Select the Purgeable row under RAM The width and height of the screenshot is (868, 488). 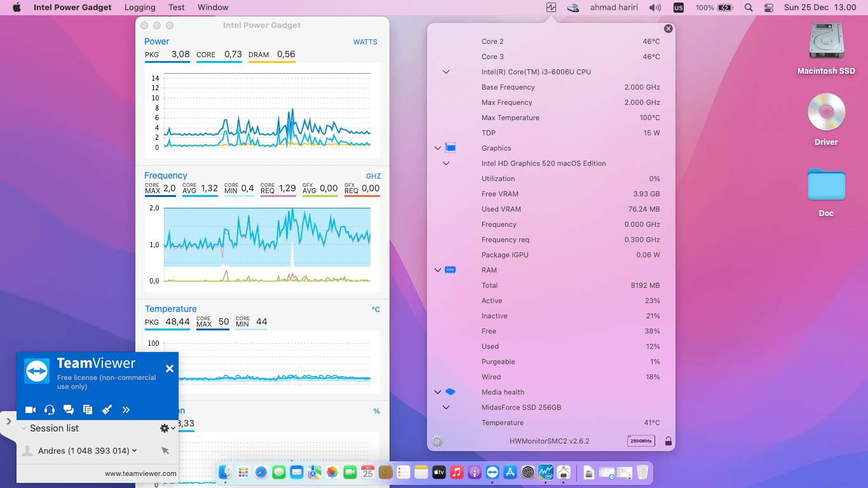point(551,362)
